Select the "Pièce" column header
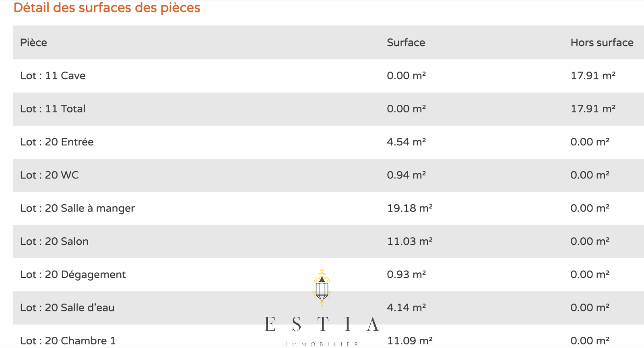 pos(33,43)
